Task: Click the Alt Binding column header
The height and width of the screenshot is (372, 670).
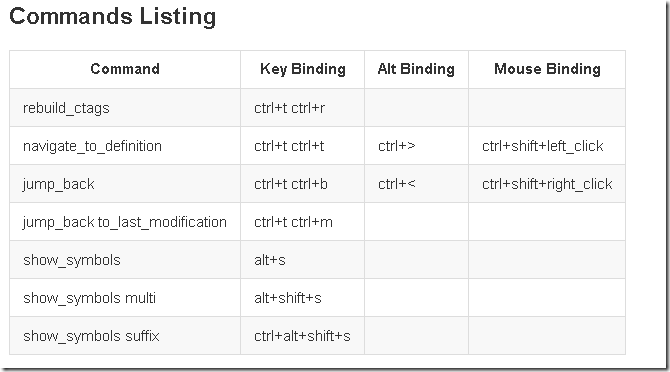Action: click(x=416, y=69)
